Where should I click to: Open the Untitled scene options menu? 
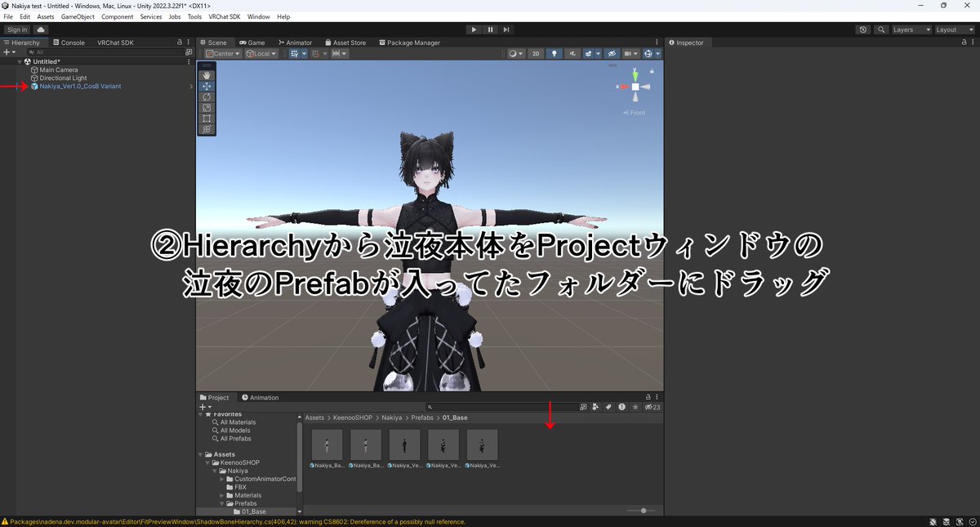tap(189, 61)
